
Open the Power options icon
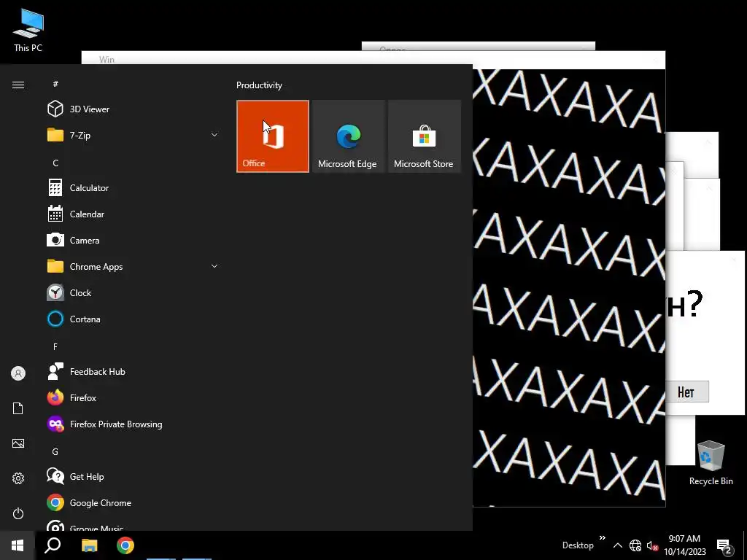click(18, 513)
